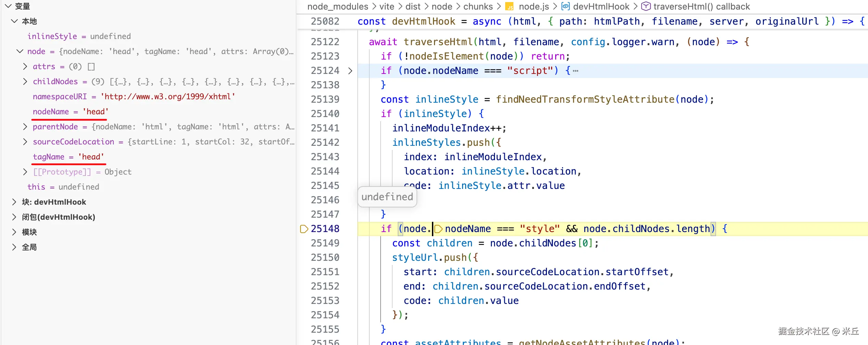Click the "style" string on line 25148
The width and height of the screenshot is (868, 345).
click(x=540, y=229)
